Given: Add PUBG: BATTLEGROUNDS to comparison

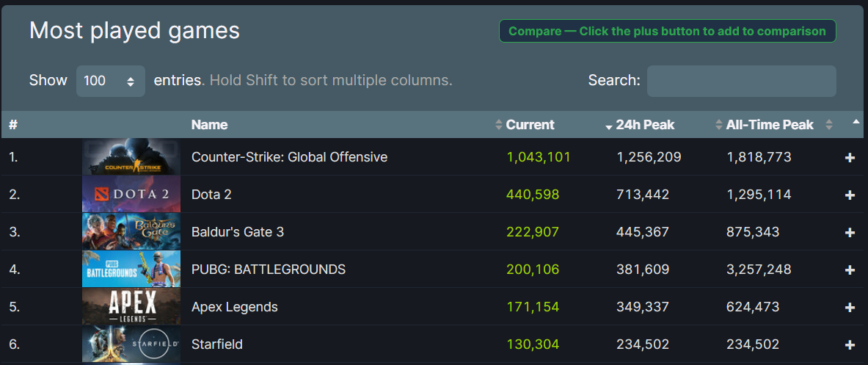Looking at the screenshot, I should pos(850,270).
